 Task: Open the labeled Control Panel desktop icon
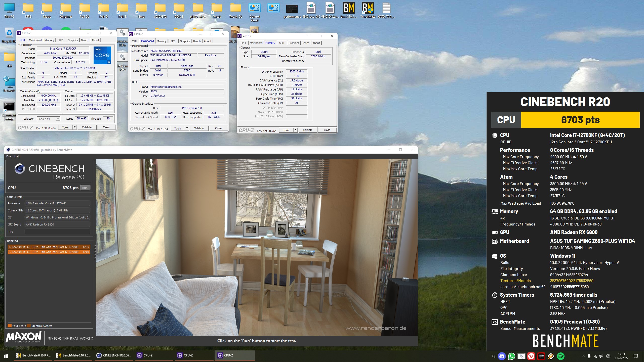(x=255, y=12)
